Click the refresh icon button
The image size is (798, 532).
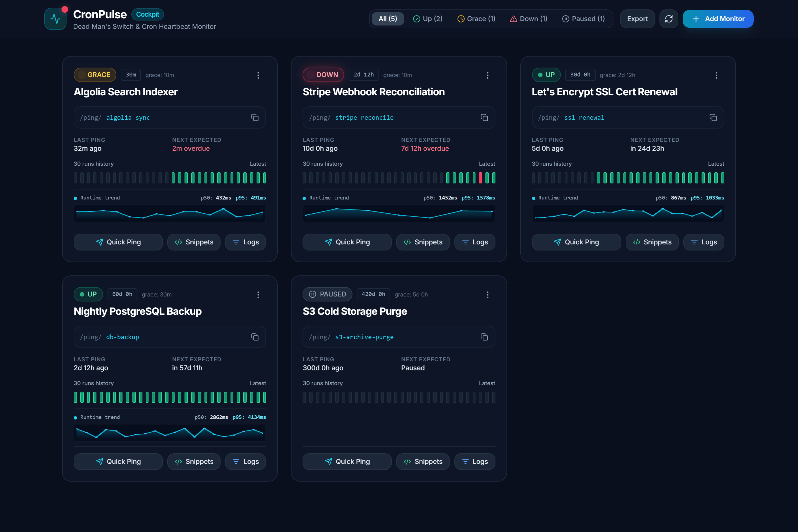coord(668,19)
